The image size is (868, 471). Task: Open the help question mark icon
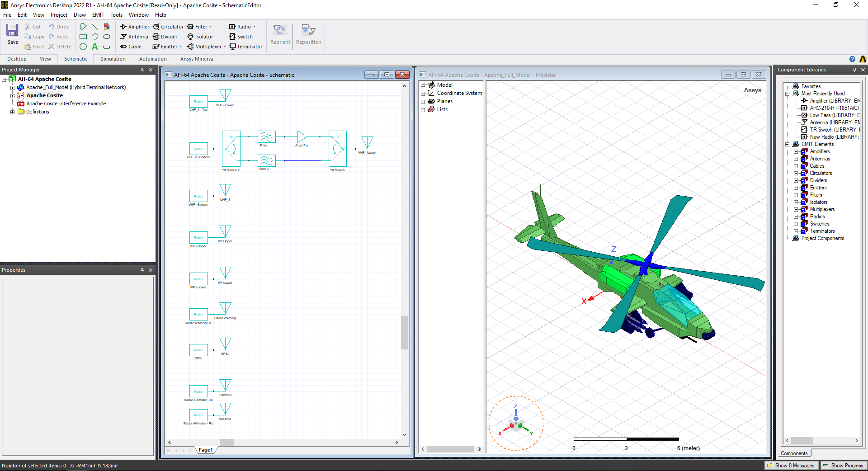click(x=852, y=59)
